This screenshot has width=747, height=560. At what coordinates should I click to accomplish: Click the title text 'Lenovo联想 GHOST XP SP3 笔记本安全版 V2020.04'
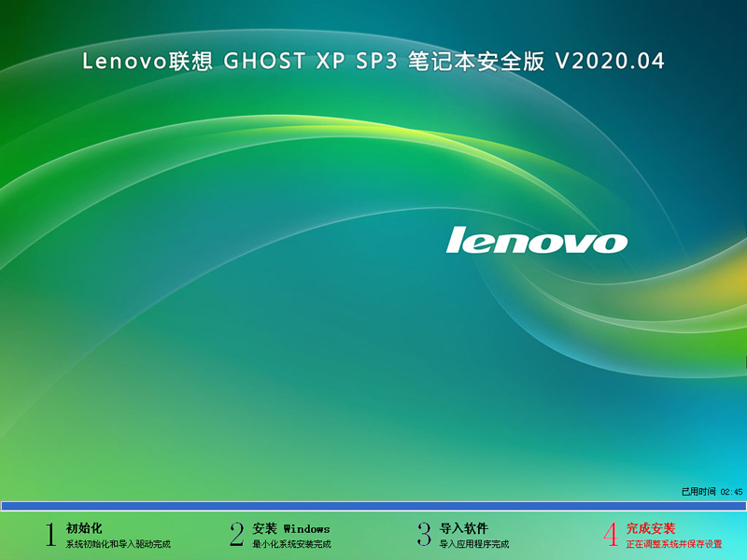coord(373,61)
